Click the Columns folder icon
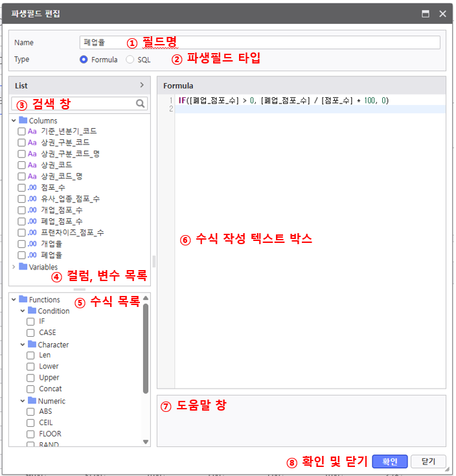 pyautogui.click(x=23, y=120)
